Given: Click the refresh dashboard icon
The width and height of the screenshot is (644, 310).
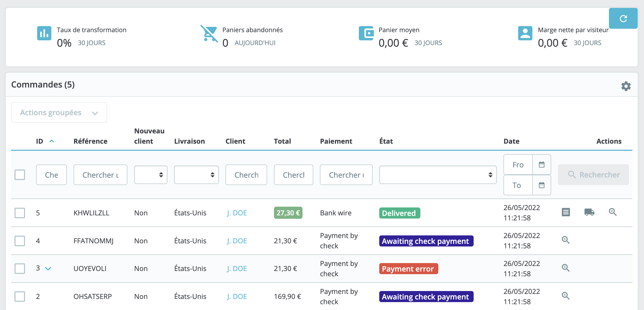Looking at the screenshot, I should pyautogui.click(x=623, y=18).
